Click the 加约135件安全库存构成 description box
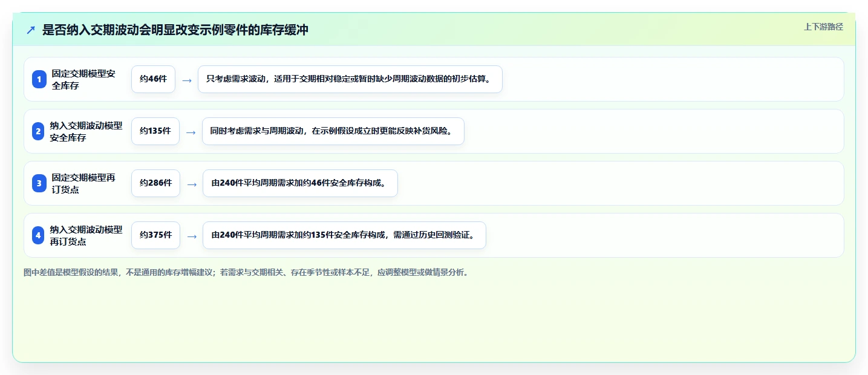Screen dimensions: 868x375 click(344, 235)
